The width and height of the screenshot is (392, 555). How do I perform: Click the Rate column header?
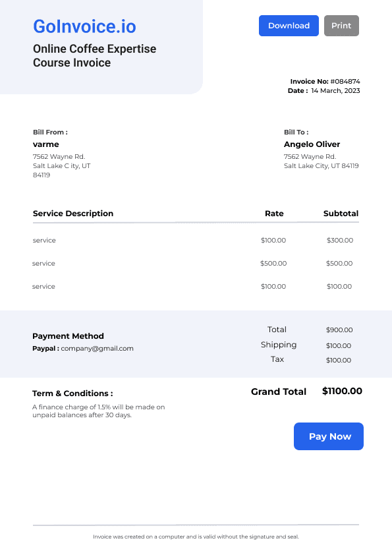(x=274, y=214)
